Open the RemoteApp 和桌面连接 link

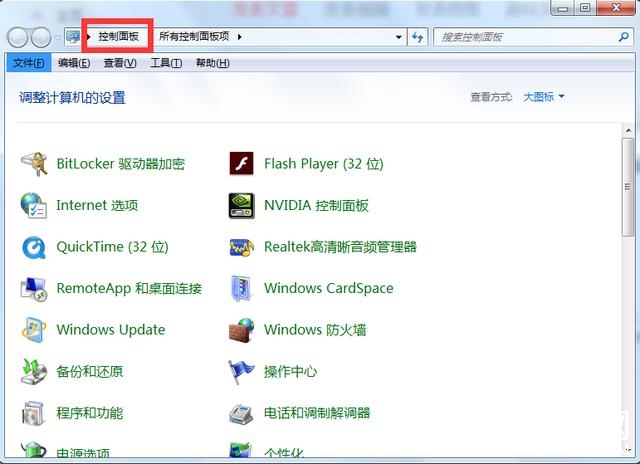(129, 289)
